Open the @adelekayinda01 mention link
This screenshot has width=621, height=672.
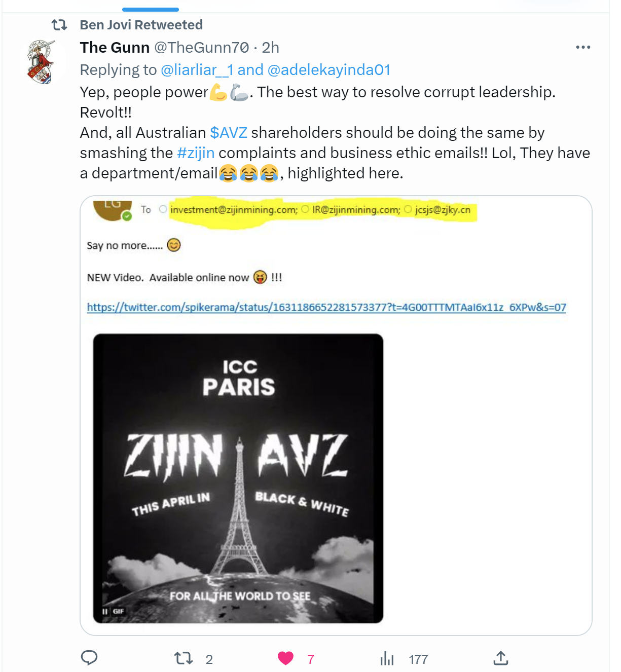329,70
